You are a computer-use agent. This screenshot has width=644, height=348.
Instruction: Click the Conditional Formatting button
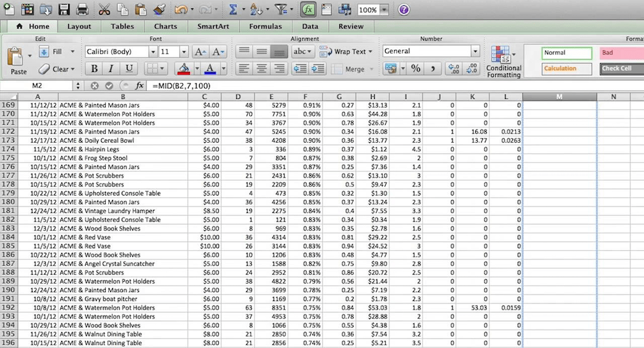pos(504,61)
